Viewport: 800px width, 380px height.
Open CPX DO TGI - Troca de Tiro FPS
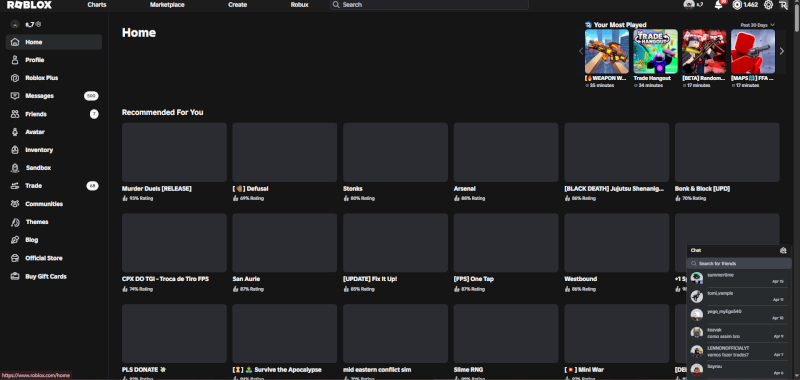pyautogui.click(x=165, y=280)
